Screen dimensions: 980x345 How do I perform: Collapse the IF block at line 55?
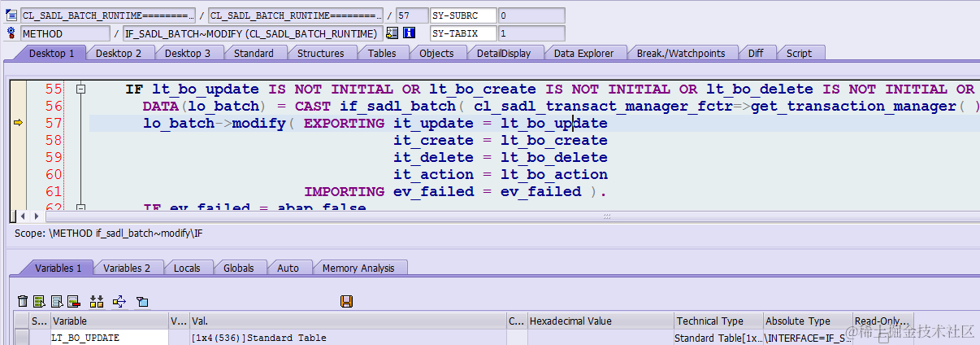(x=80, y=90)
